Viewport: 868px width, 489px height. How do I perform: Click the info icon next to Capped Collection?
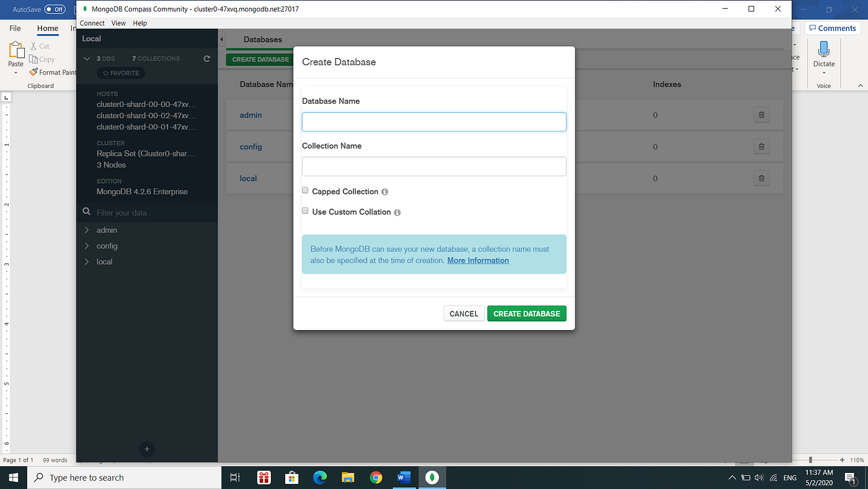384,192
